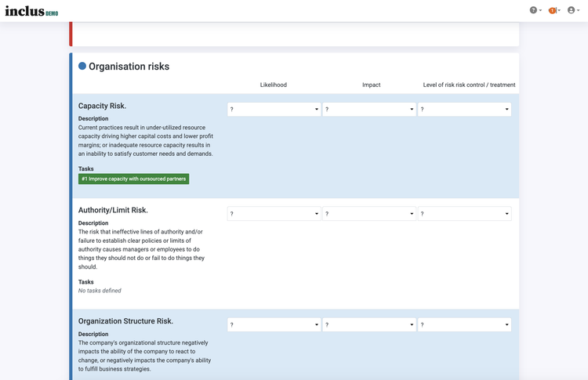Open Capacity Risk level of risk control dropdown
The image size is (588, 380).
pyautogui.click(x=465, y=109)
